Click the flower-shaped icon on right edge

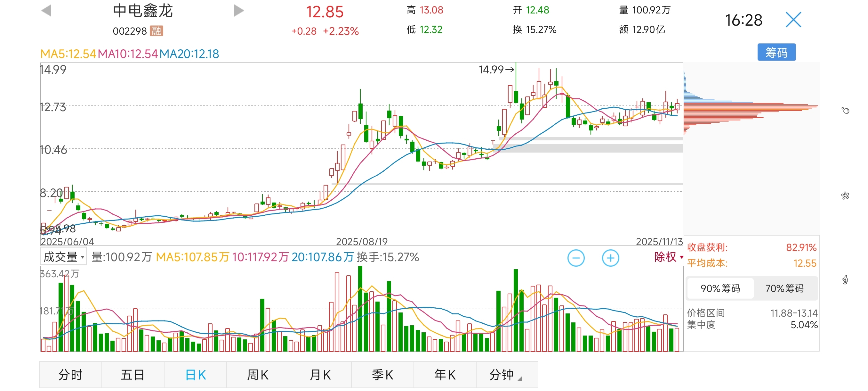click(845, 195)
